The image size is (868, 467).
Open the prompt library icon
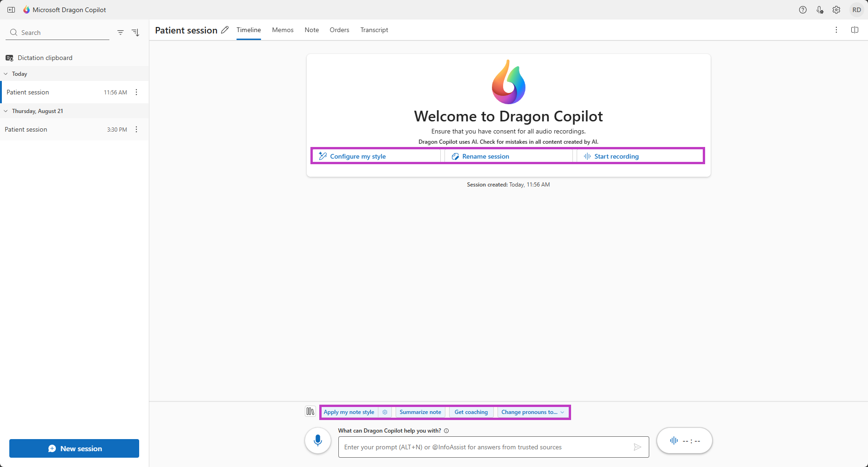[x=310, y=412]
